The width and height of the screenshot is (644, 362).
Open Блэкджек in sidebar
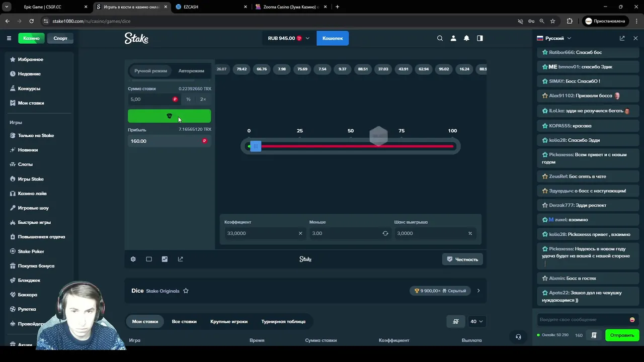pos(39,281)
